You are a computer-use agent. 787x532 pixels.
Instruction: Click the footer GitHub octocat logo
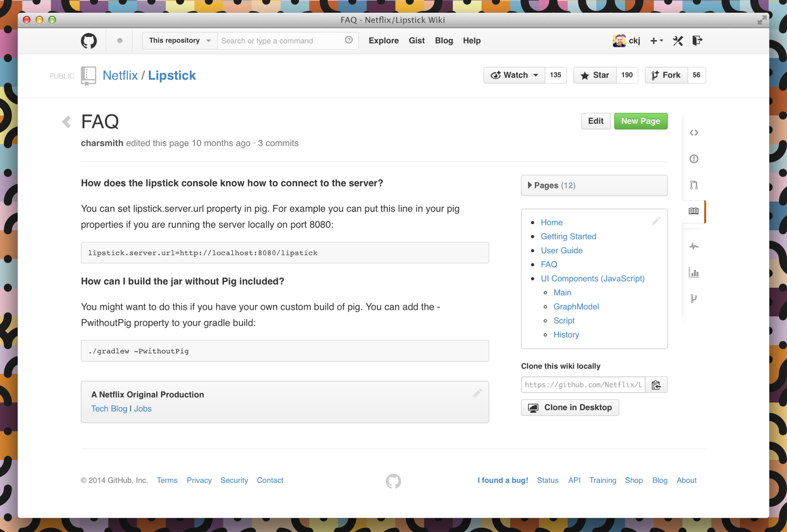click(393, 481)
